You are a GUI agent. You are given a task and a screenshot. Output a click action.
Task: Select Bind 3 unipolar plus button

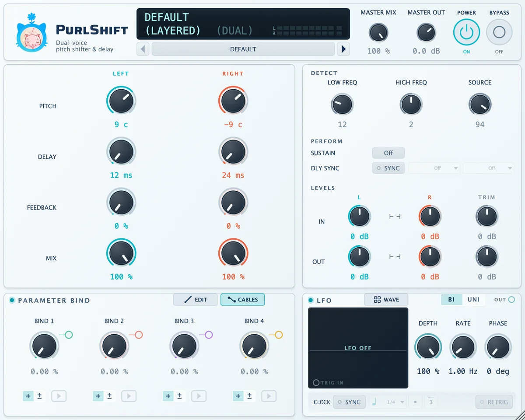tap(168, 396)
